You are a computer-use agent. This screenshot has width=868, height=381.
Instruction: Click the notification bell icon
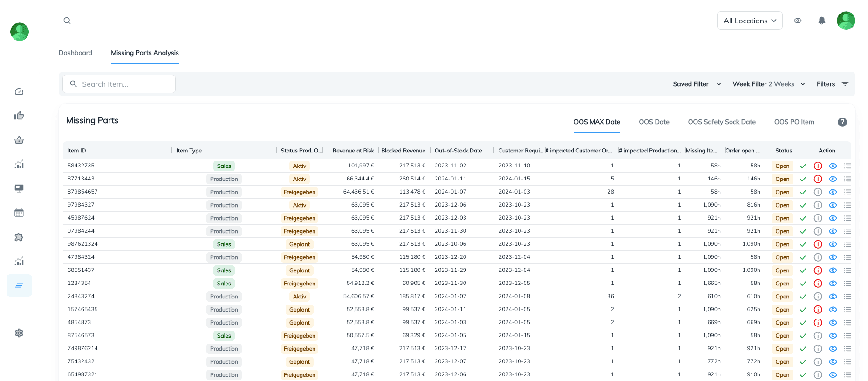click(x=822, y=21)
